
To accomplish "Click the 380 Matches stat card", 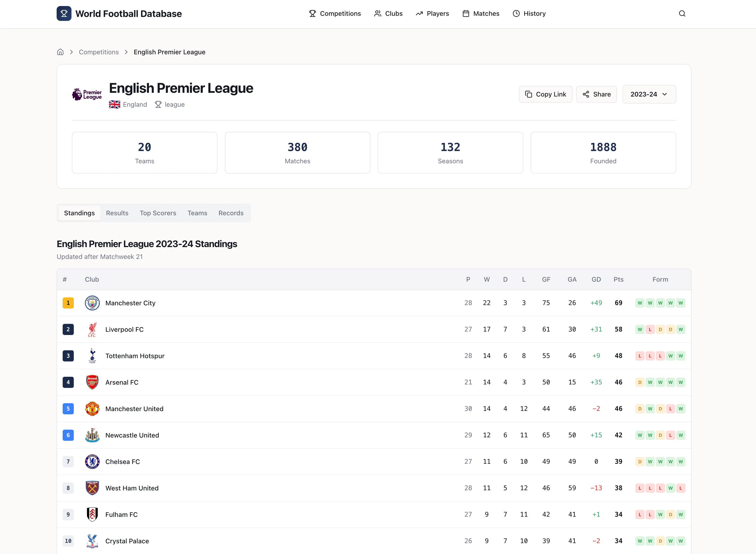I will click(x=297, y=153).
